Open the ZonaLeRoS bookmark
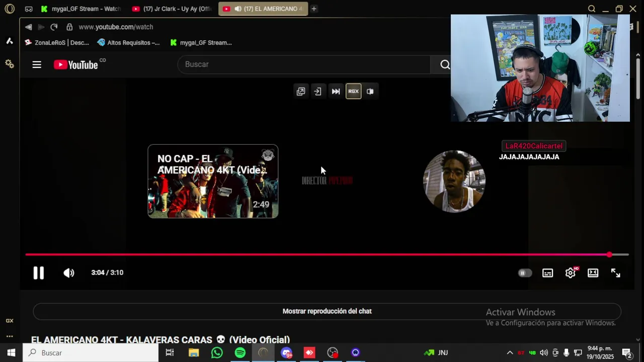 click(x=57, y=43)
